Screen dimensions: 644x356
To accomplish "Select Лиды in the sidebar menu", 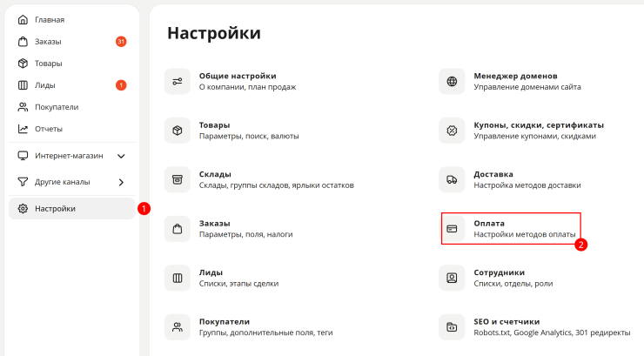I will (44, 85).
